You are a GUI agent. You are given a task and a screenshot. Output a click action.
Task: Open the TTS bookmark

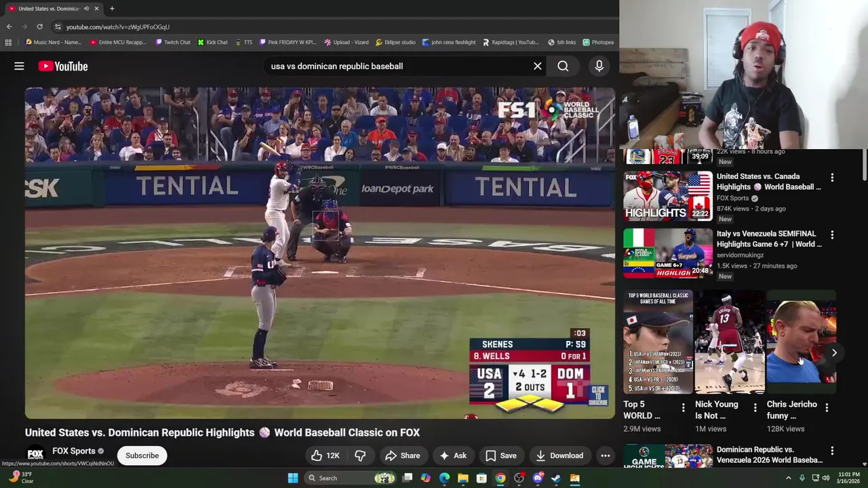[244, 42]
